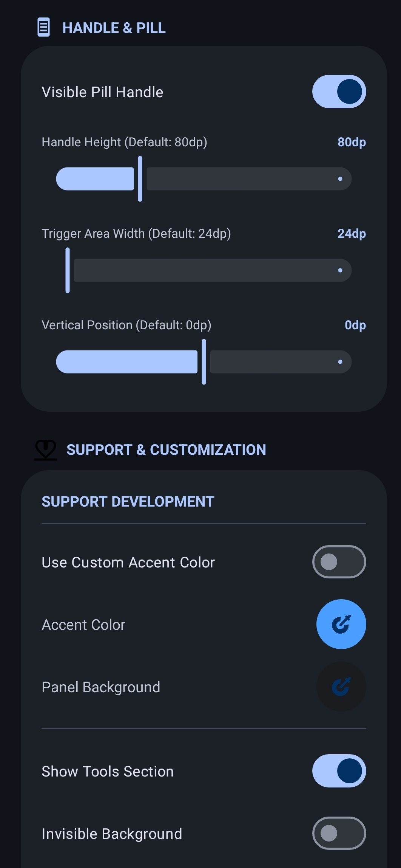Click the Handle & Pill section icon
Viewport: 401px width, 868px height.
[x=43, y=28]
